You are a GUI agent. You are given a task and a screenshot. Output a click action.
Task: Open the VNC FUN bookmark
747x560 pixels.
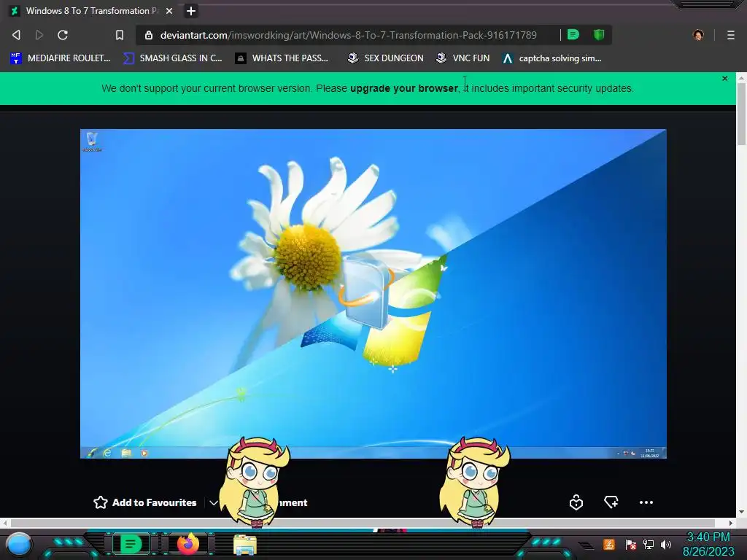pyautogui.click(x=463, y=58)
